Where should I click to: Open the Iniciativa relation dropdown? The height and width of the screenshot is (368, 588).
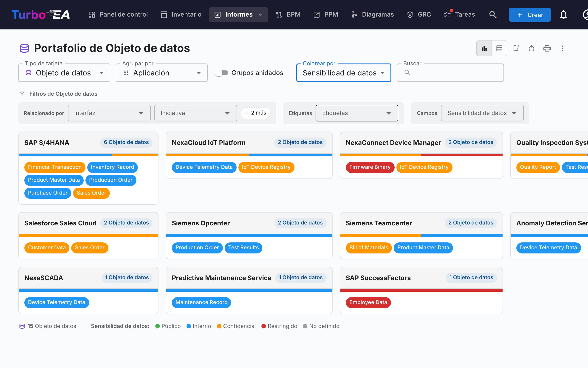coord(196,113)
